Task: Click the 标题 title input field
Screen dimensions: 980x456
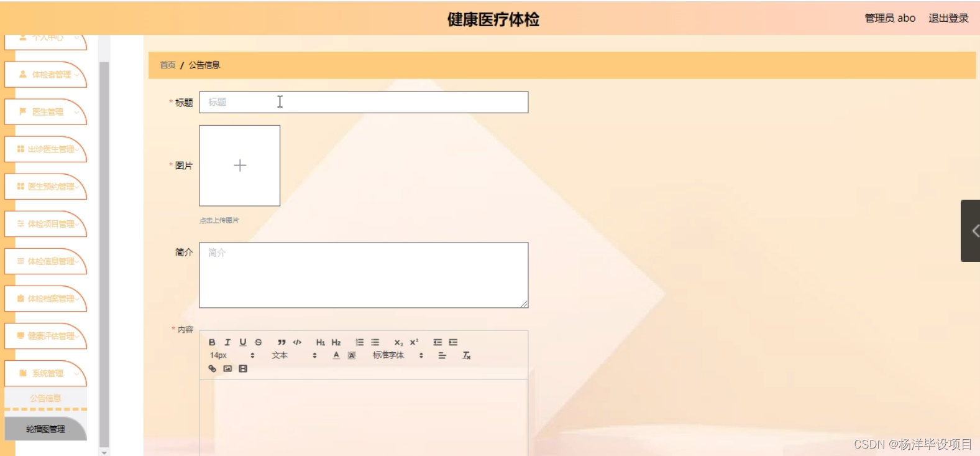Action: pos(364,102)
